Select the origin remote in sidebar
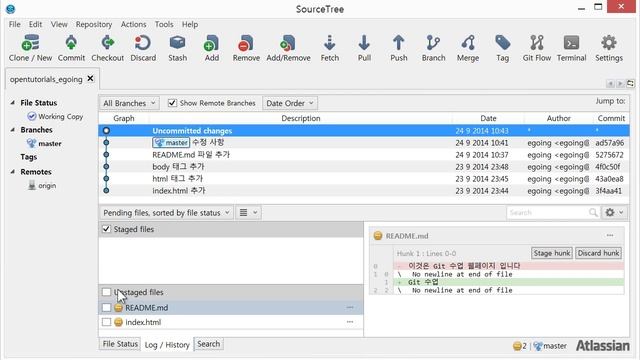 point(42,186)
